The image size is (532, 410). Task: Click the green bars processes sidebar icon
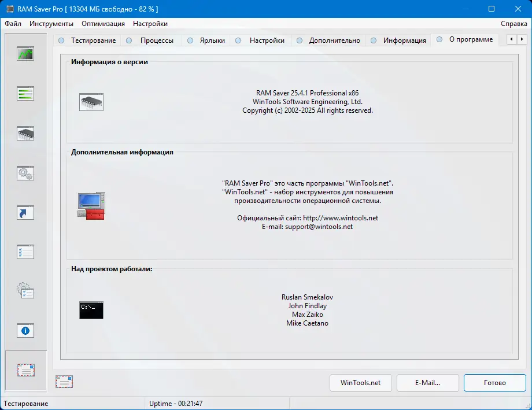tap(25, 93)
